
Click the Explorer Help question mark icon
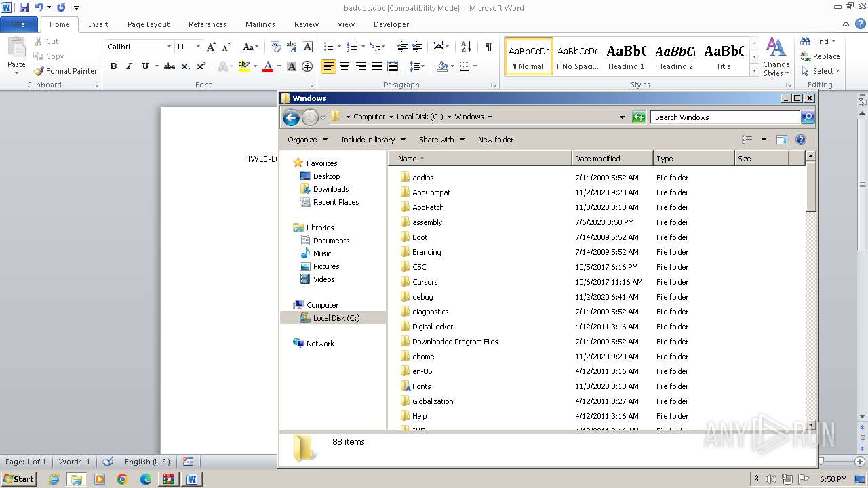pos(801,140)
